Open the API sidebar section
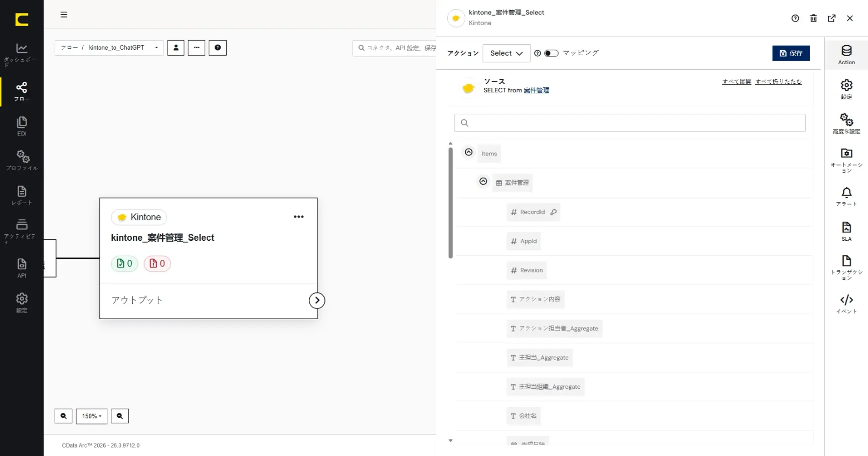This screenshot has width=868, height=456. (22, 268)
